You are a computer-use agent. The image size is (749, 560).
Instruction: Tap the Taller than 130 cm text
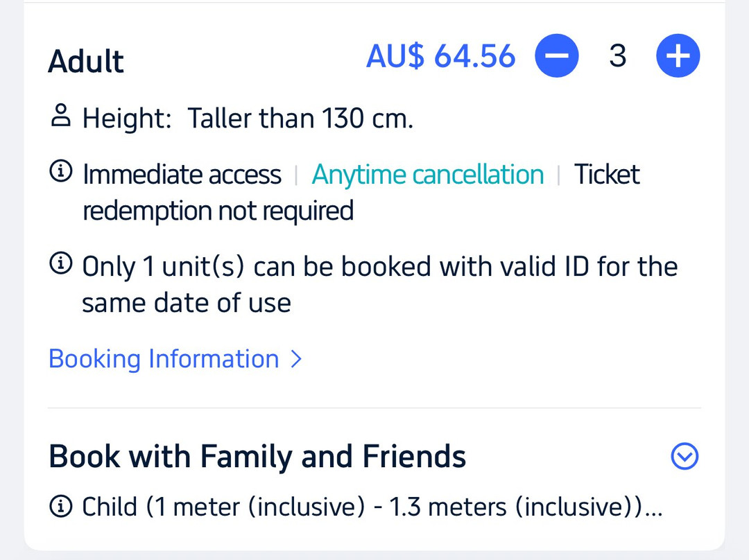click(300, 119)
